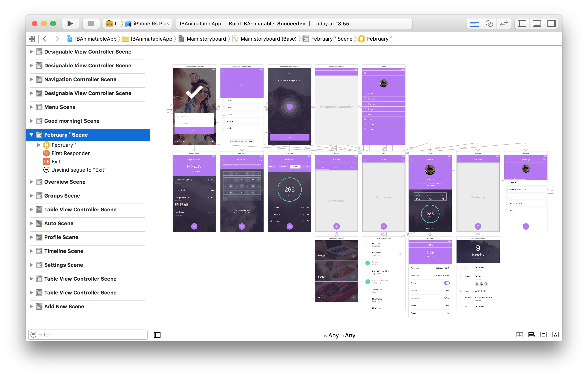Open the Resolve Auto Layout Issues menu

[555, 335]
